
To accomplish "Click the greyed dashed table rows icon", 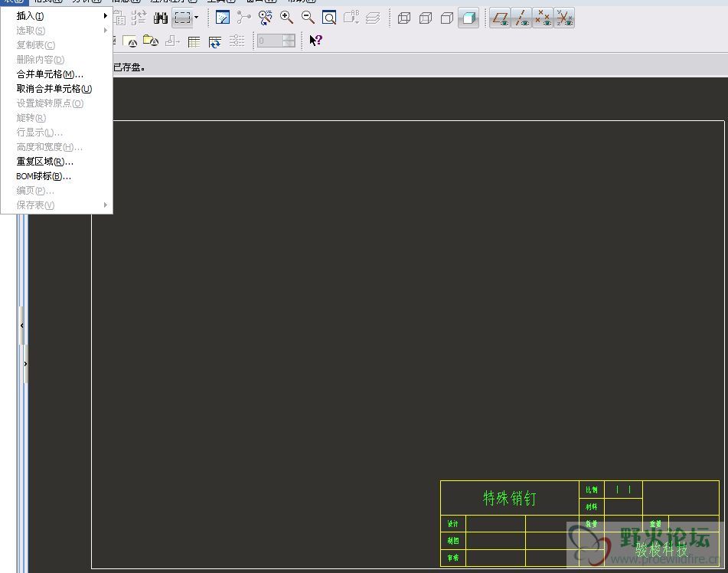I will click(237, 41).
